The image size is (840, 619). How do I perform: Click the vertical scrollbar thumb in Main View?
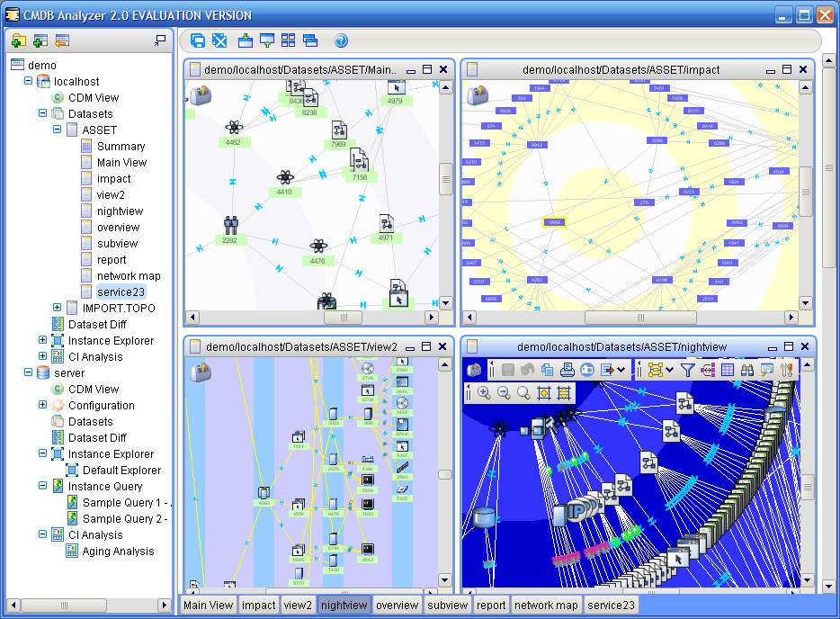446,179
